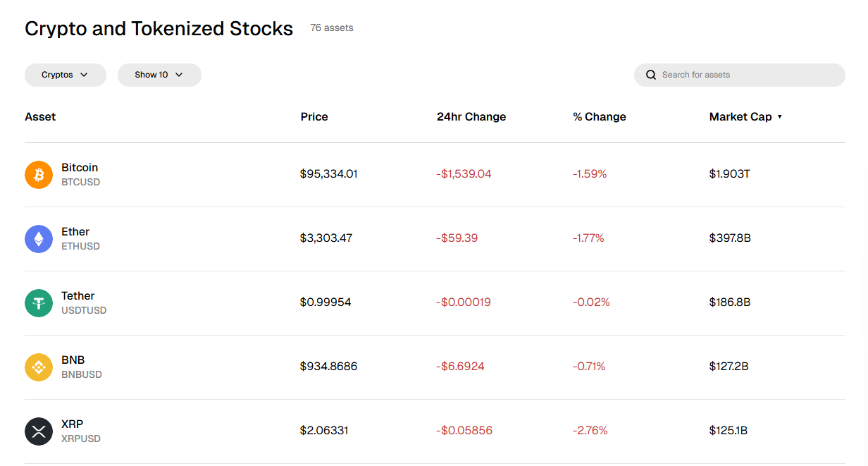868x466 pixels.
Task: Click the Asset column header
Action: (40, 116)
